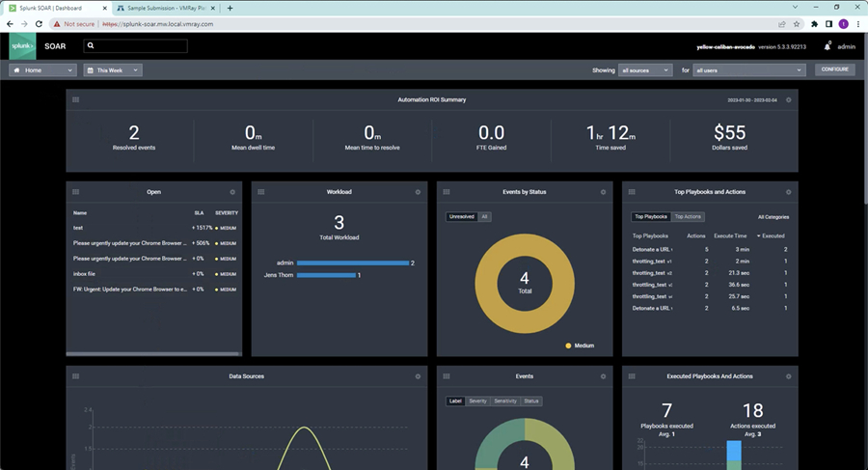Open the All Categories filter
Image resolution: width=868 pixels, height=470 pixels.
tap(773, 217)
